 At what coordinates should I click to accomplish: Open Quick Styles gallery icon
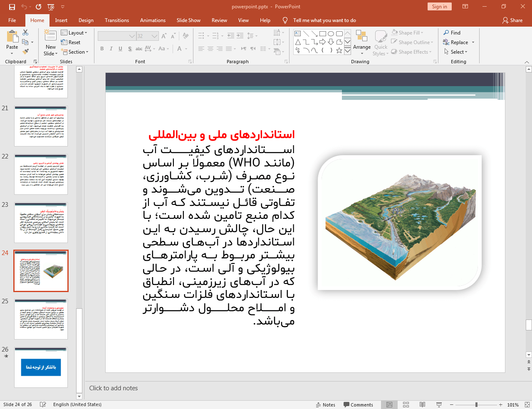pos(381,37)
